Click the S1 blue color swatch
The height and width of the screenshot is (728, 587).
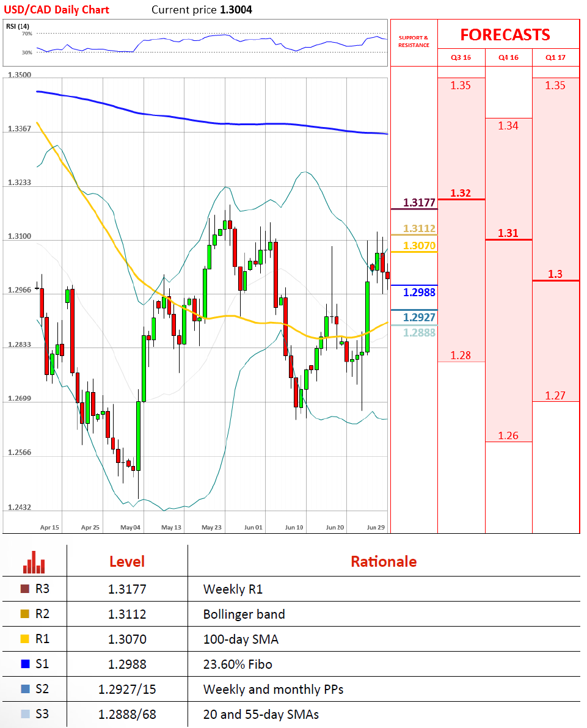coord(25,664)
